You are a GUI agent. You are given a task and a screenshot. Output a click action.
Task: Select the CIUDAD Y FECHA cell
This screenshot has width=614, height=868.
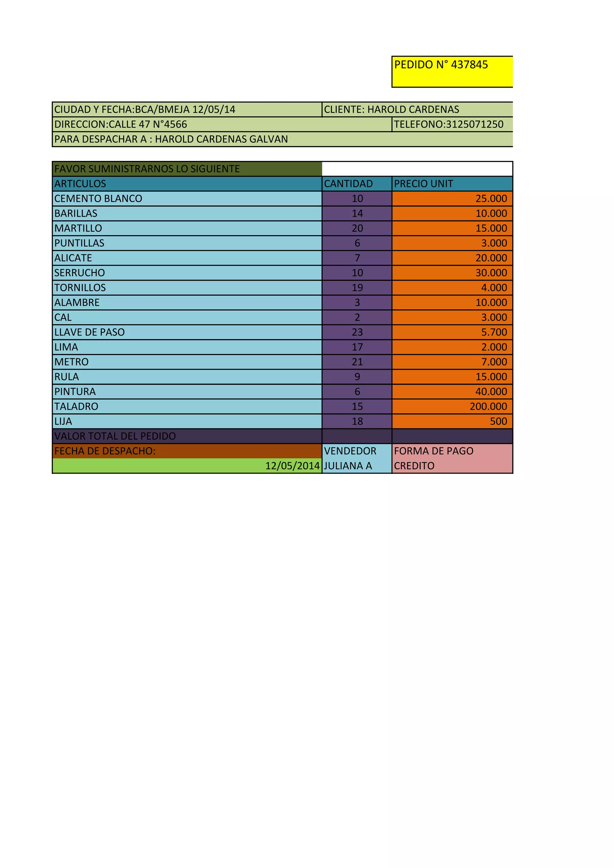click(x=187, y=109)
